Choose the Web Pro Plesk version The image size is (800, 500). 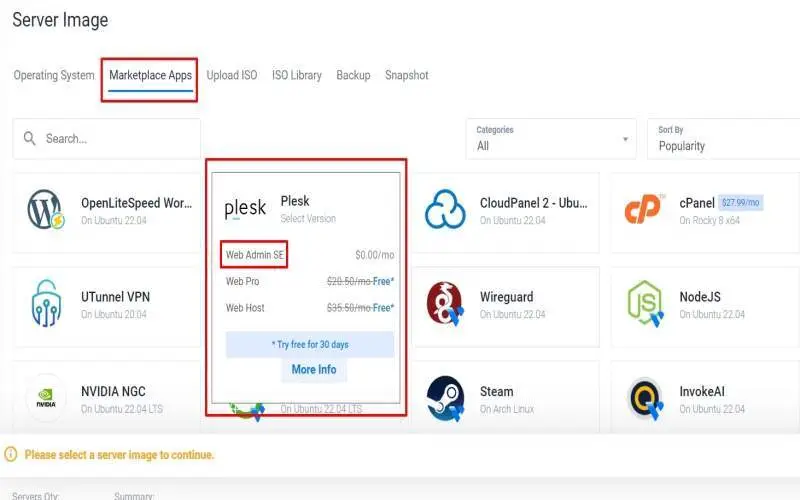[x=243, y=282]
